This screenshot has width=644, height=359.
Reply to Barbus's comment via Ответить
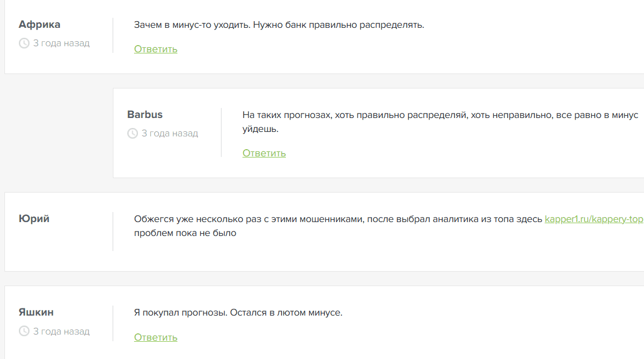click(264, 153)
